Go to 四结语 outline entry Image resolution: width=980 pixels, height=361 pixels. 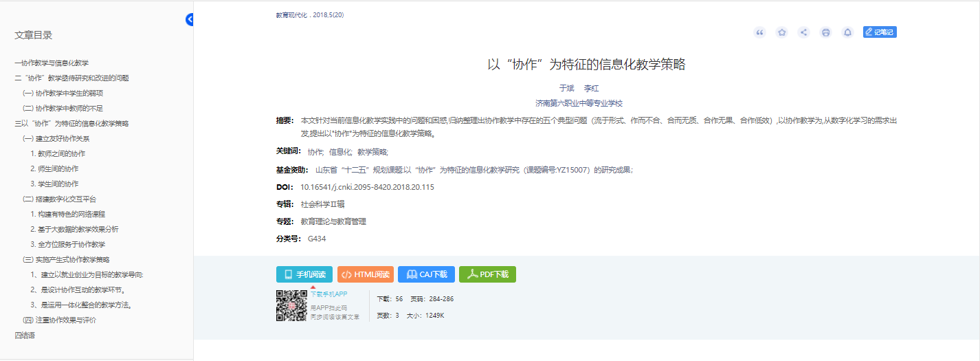pyautogui.click(x=25, y=335)
